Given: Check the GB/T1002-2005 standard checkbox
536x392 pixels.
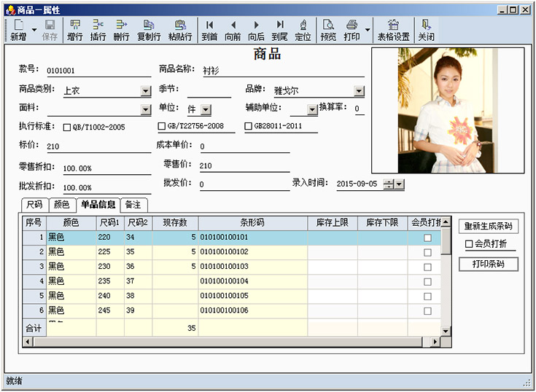Looking at the screenshot, I should pos(67,127).
